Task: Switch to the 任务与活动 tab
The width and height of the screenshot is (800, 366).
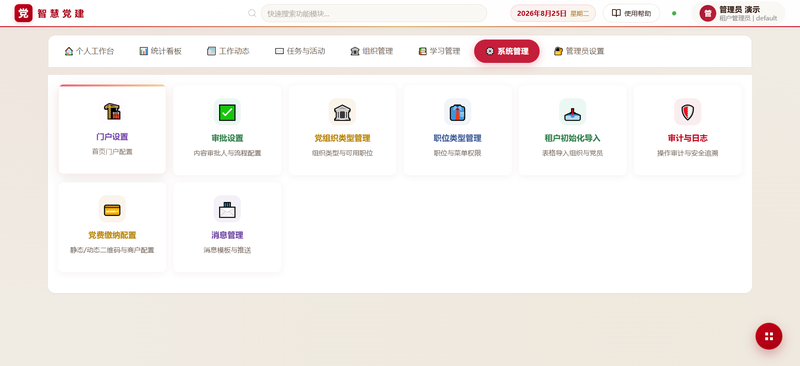Action: (300, 51)
